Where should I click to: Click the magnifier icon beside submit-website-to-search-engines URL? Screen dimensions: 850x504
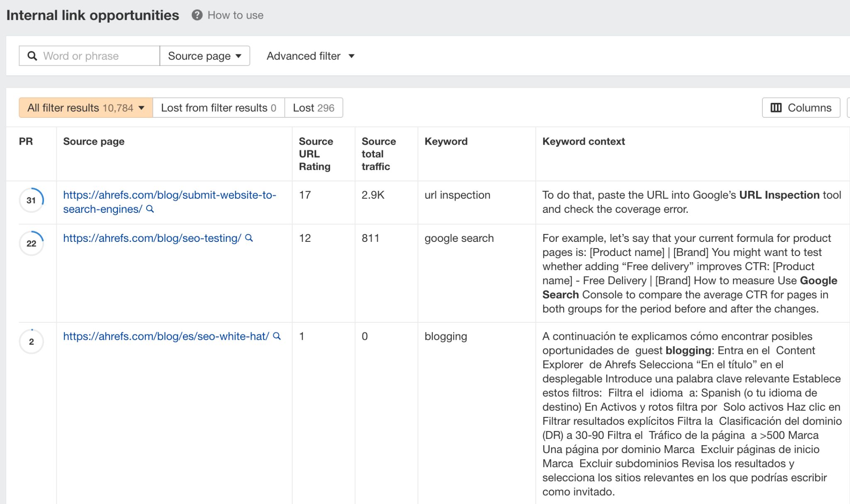[x=151, y=209]
